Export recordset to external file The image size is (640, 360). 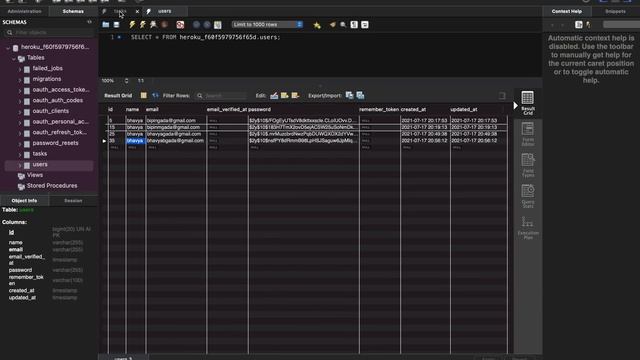[x=349, y=96]
